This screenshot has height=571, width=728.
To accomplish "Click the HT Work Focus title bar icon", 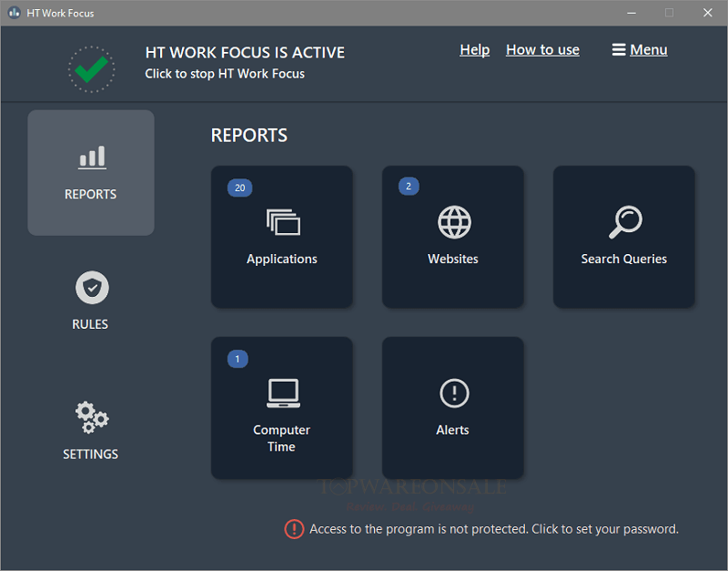I will pos(14,13).
